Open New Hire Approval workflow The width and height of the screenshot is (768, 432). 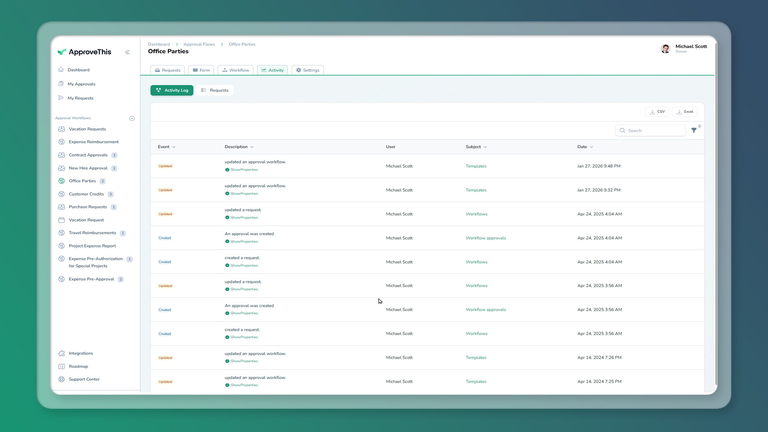pos(87,168)
